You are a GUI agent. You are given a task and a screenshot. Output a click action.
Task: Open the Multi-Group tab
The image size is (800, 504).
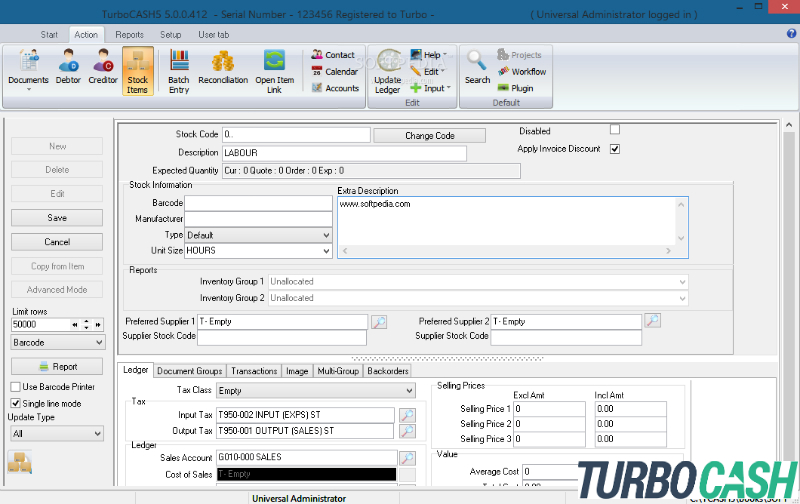pos(338,371)
